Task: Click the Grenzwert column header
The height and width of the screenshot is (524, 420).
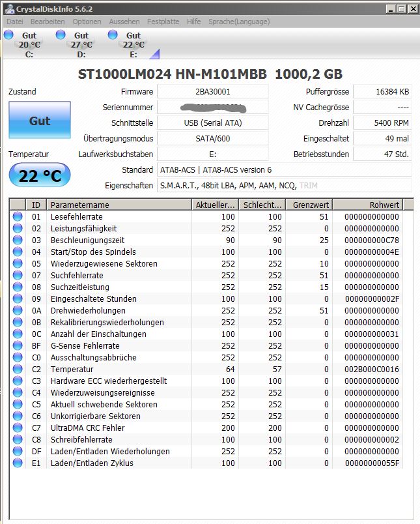Action: [x=309, y=205]
